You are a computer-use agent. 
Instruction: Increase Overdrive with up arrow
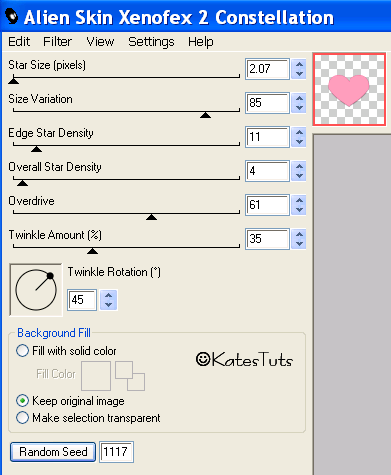299,200
